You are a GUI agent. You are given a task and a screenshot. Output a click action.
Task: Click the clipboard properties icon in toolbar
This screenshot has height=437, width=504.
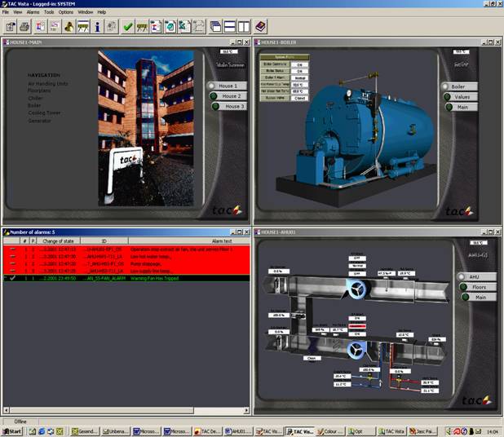coord(11,27)
